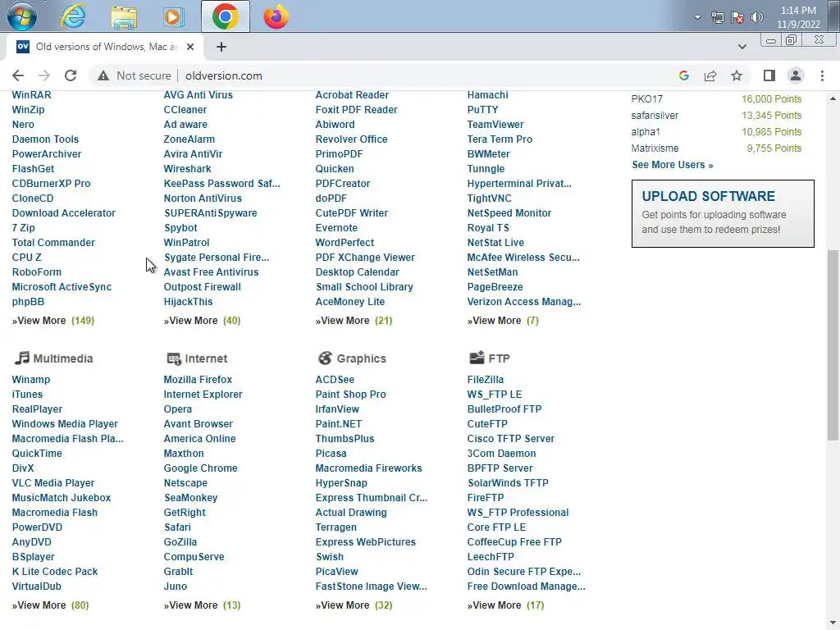The image size is (840, 630).
Task: Open the Chrome profile avatar
Action: pos(796,75)
